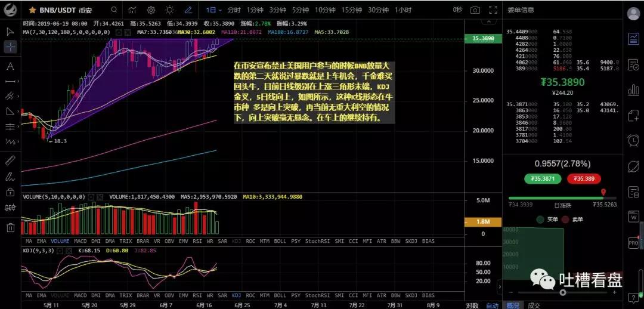Click the depth zoom plus sign
644x309 pixels.
click(614, 292)
